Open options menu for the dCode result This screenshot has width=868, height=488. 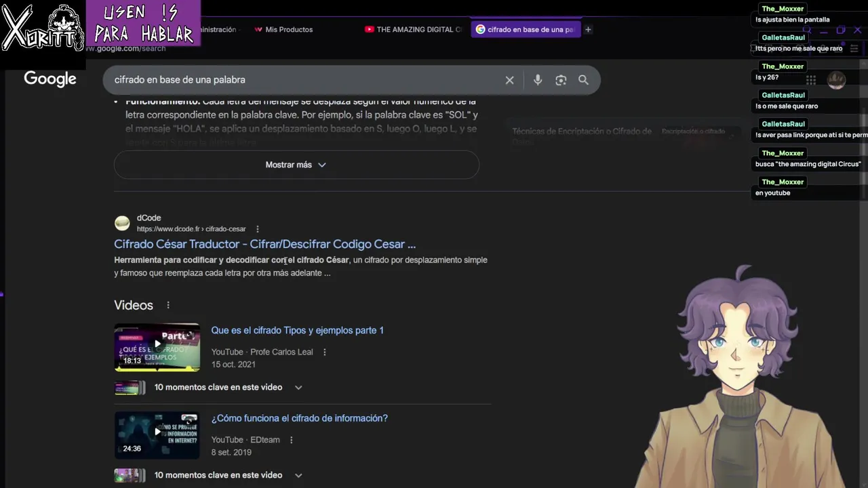257,229
